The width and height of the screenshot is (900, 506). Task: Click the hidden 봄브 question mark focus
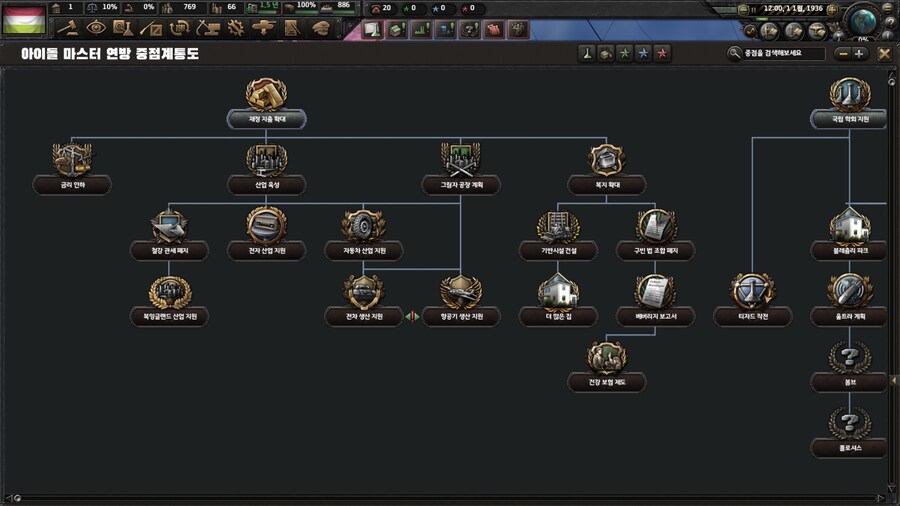pos(849,357)
